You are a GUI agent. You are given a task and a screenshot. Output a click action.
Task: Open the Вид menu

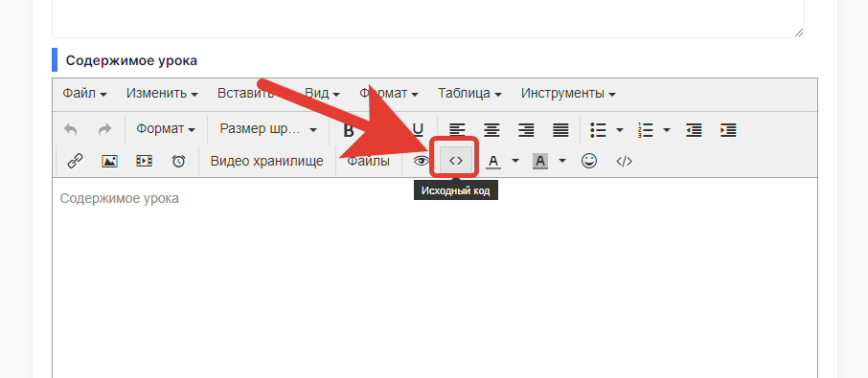pos(323,94)
